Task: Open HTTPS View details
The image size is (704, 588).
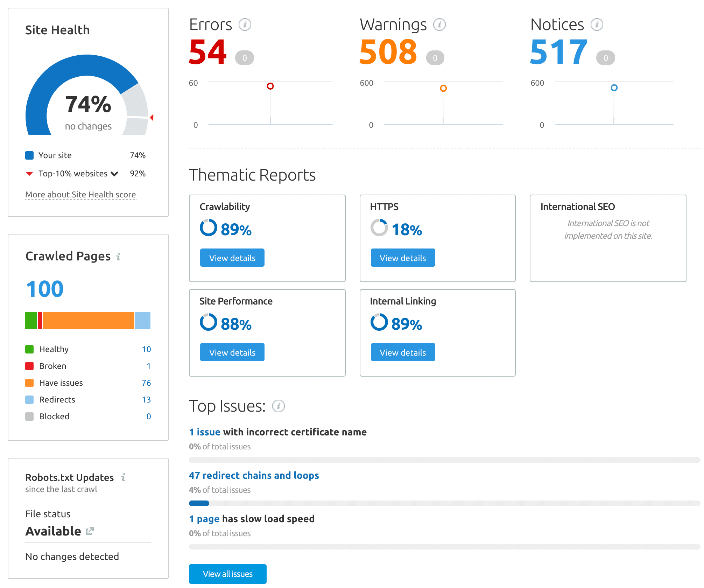Action: pyautogui.click(x=403, y=258)
